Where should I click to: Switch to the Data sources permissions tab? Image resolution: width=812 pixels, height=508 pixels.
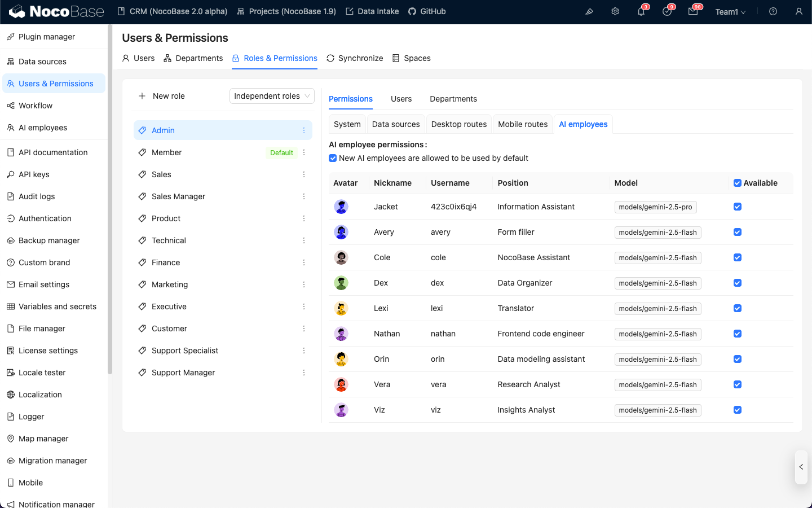[396, 124]
